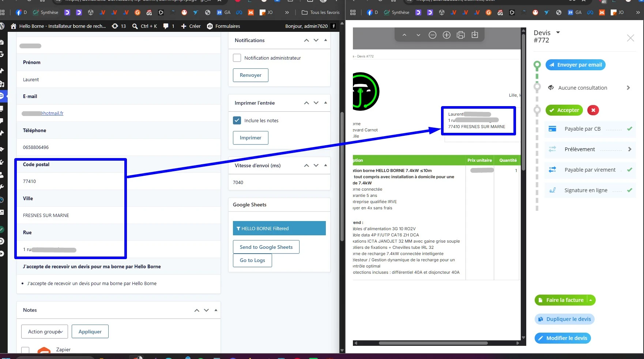The width and height of the screenshot is (644, 359).
Task: Click Envoyer par email button
Action: (x=576, y=65)
